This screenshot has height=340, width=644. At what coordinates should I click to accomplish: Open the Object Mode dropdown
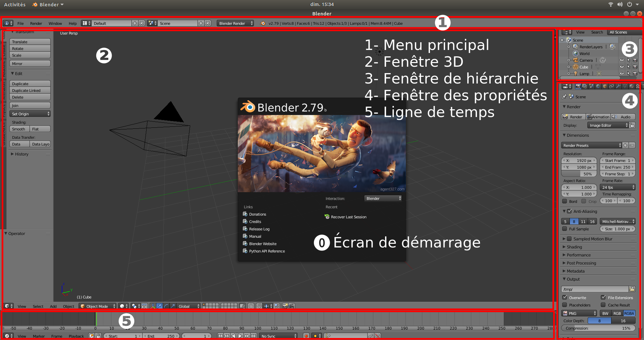pos(98,306)
